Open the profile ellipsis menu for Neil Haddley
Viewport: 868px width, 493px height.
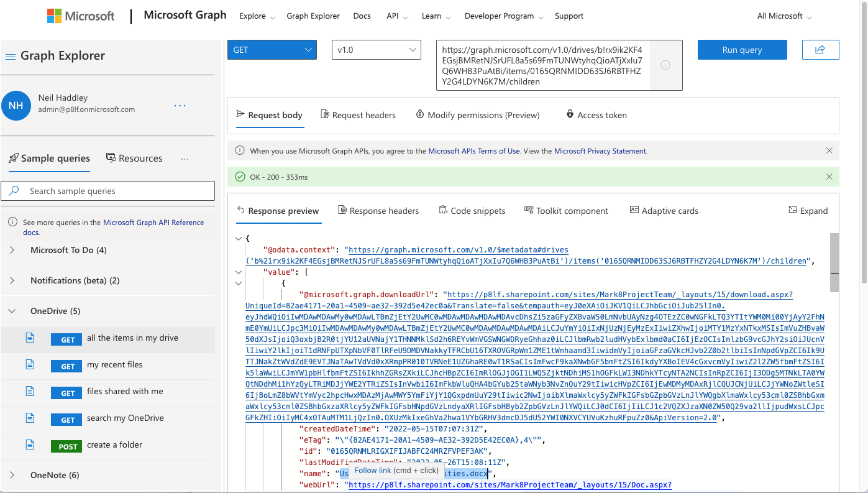tap(180, 106)
